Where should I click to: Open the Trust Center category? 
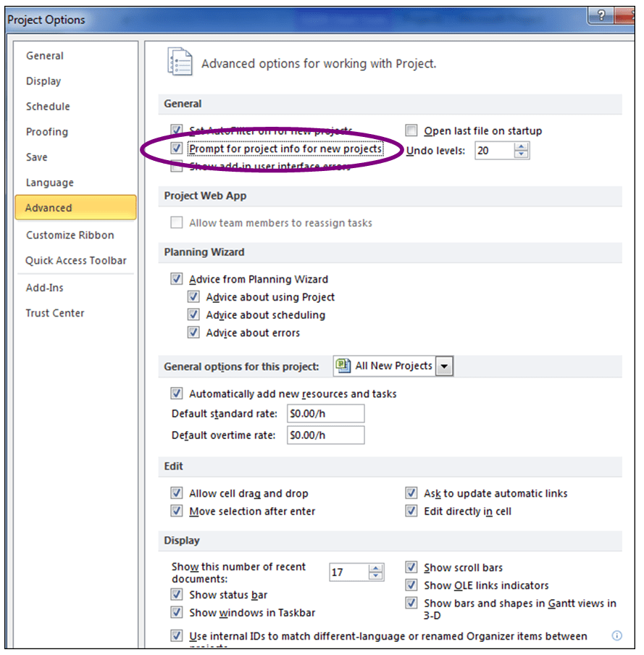pos(55,313)
